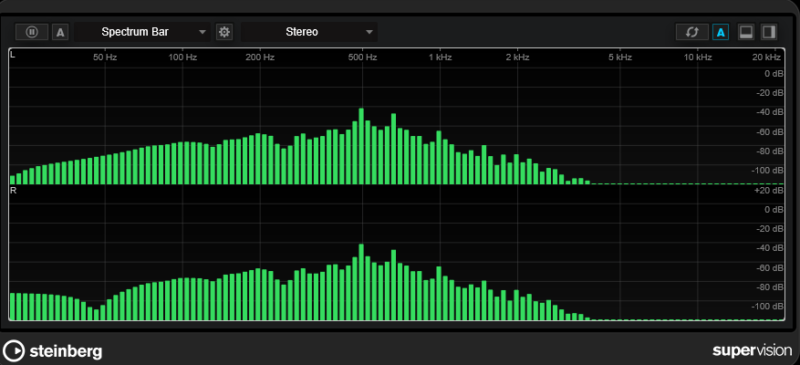Click the tallest 500 Hz bar in left channel
The image size is (800, 365).
click(361, 146)
